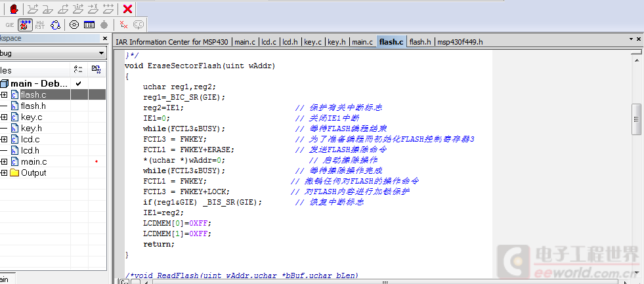
Task: Click the yellow Output folder icon
Action: [14, 172]
